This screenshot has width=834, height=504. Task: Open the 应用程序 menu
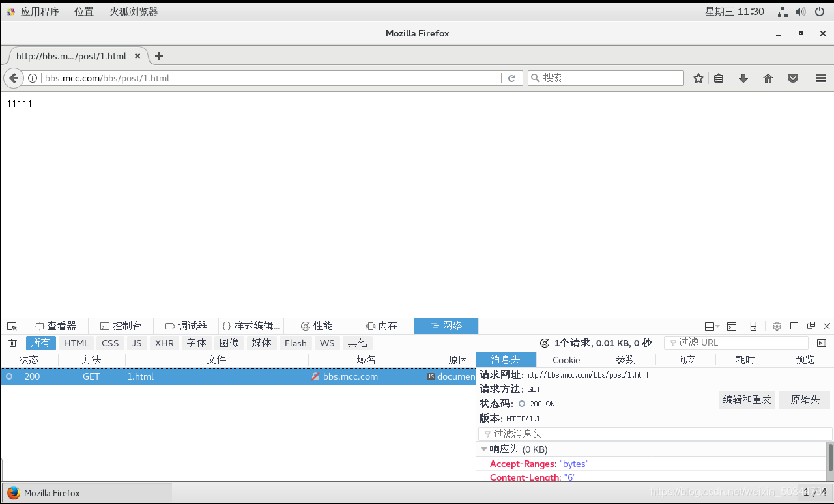(33, 12)
